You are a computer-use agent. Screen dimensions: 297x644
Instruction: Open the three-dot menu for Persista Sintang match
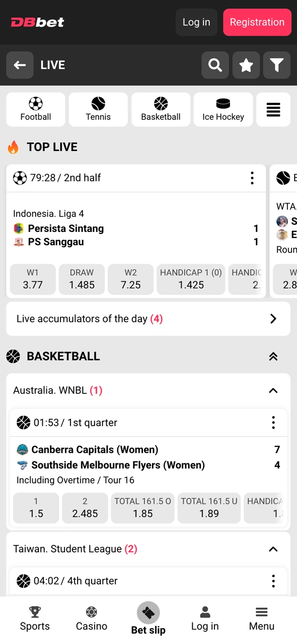pyautogui.click(x=252, y=178)
